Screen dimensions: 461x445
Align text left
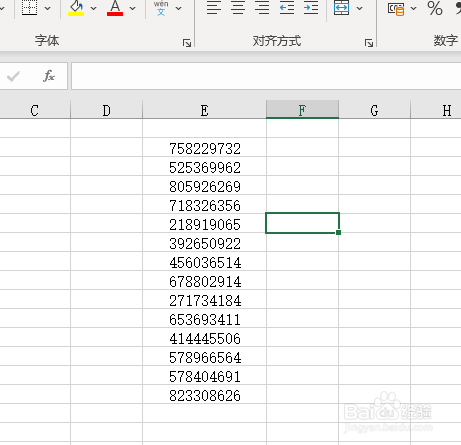coord(214,7)
